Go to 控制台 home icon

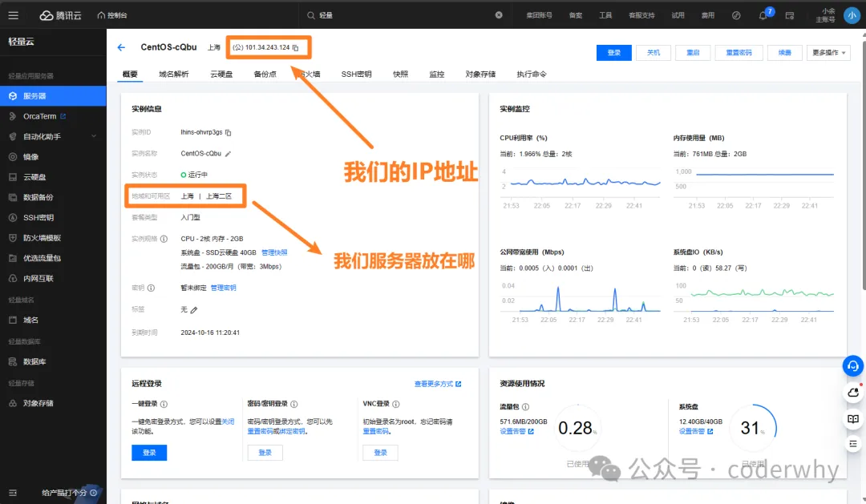click(112, 15)
